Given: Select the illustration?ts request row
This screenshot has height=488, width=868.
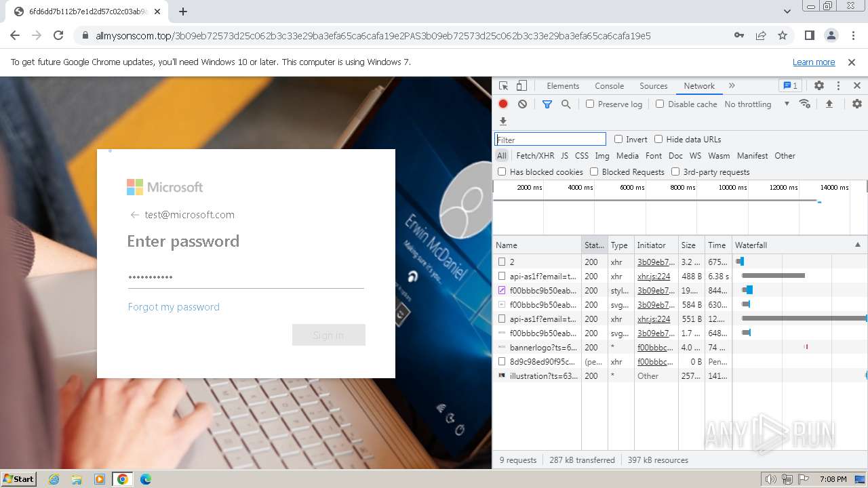Looking at the screenshot, I should pos(680,376).
